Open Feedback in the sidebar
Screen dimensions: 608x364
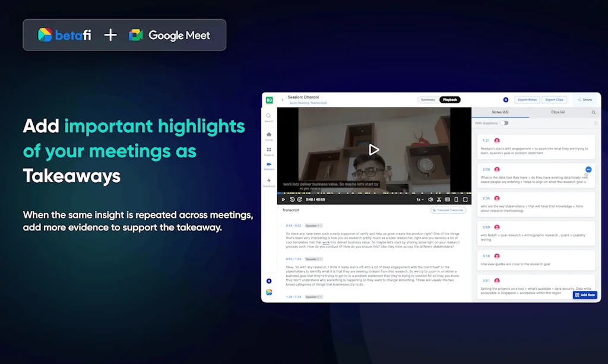tap(269, 182)
